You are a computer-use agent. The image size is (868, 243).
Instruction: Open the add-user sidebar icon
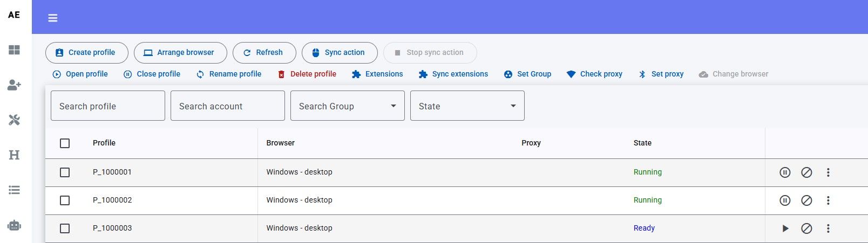[15, 85]
